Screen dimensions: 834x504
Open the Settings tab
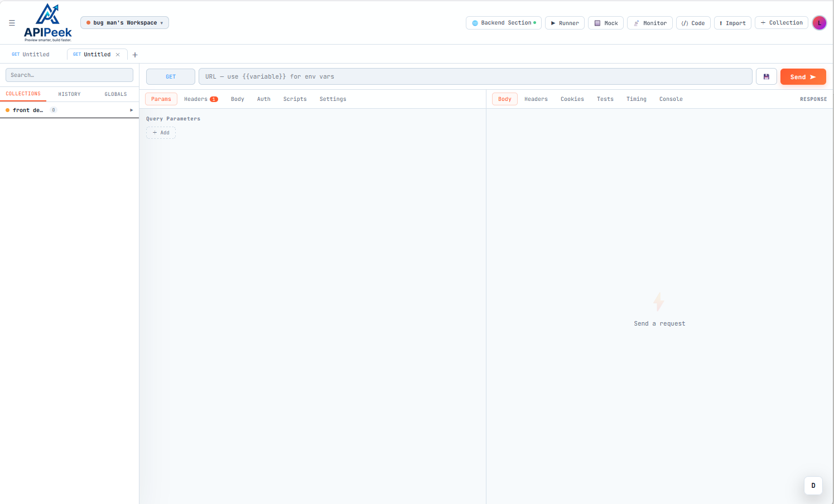[x=333, y=99]
